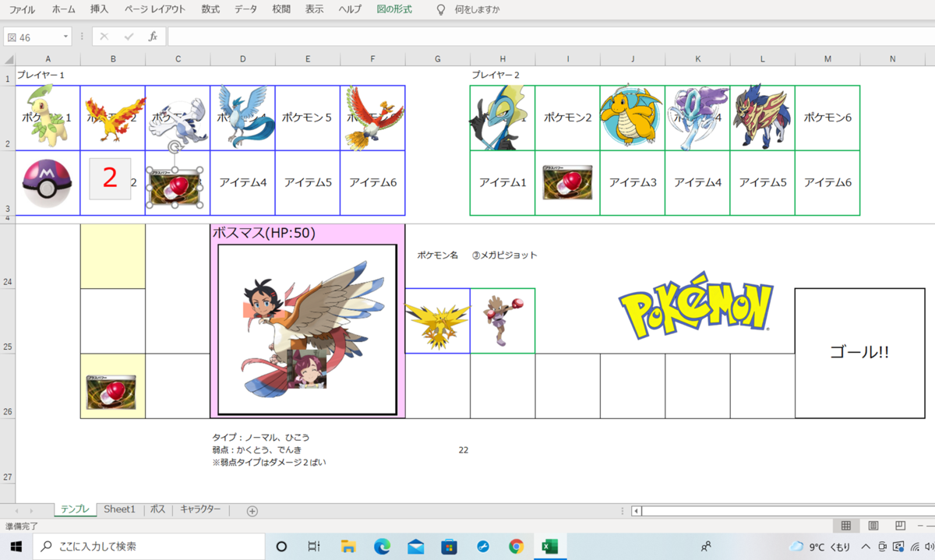
Task: Click the sheet tab scroll-left arrow
Action: point(18,511)
